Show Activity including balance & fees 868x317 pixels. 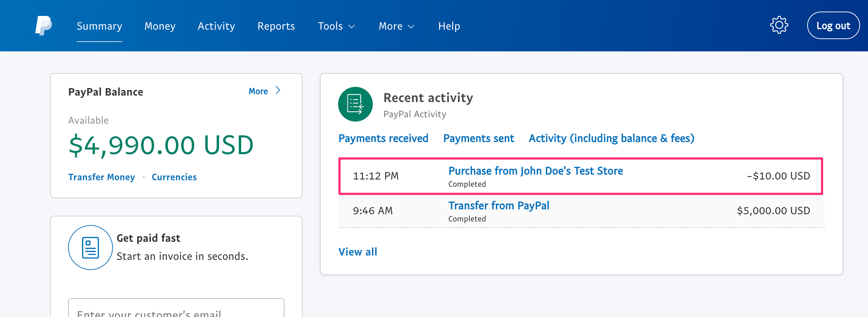[612, 138]
